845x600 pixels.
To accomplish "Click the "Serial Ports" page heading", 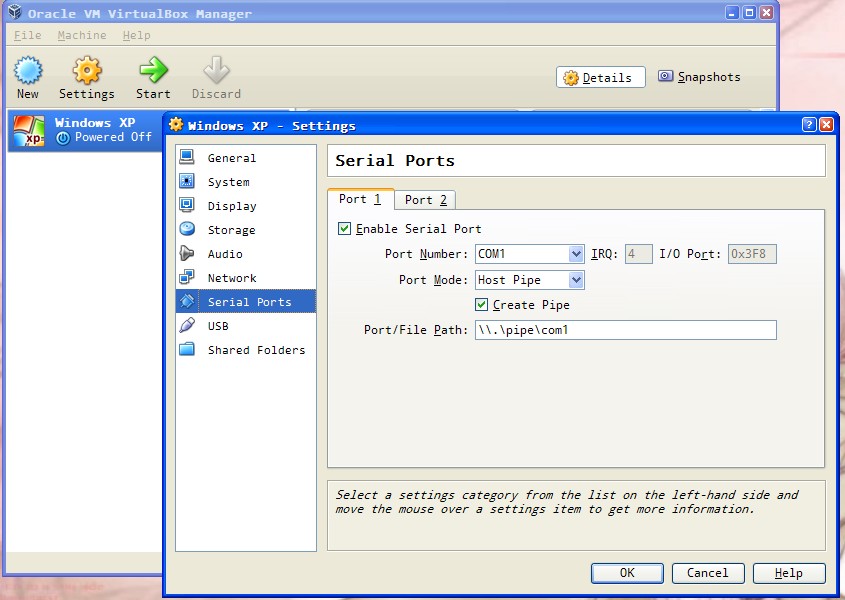I will pos(395,161).
